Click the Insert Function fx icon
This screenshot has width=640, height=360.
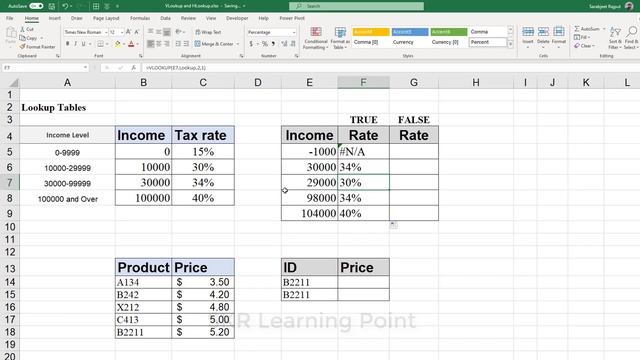click(133, 68)
